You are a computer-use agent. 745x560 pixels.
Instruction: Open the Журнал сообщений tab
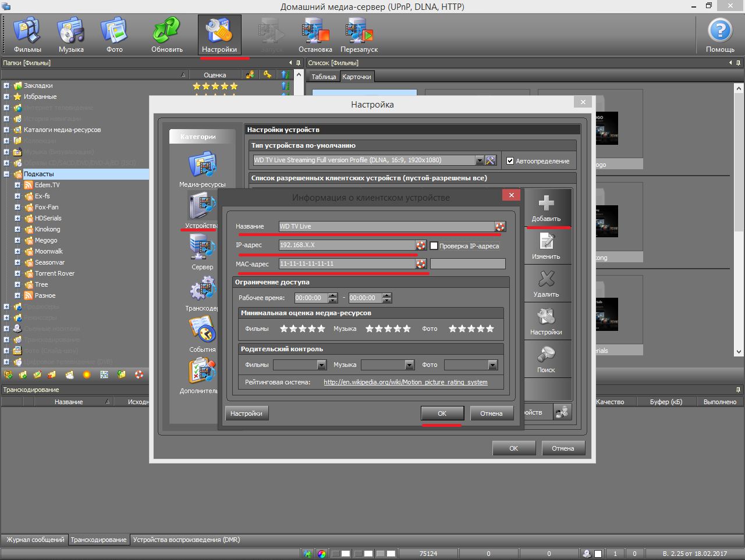[x=35, y=540]
